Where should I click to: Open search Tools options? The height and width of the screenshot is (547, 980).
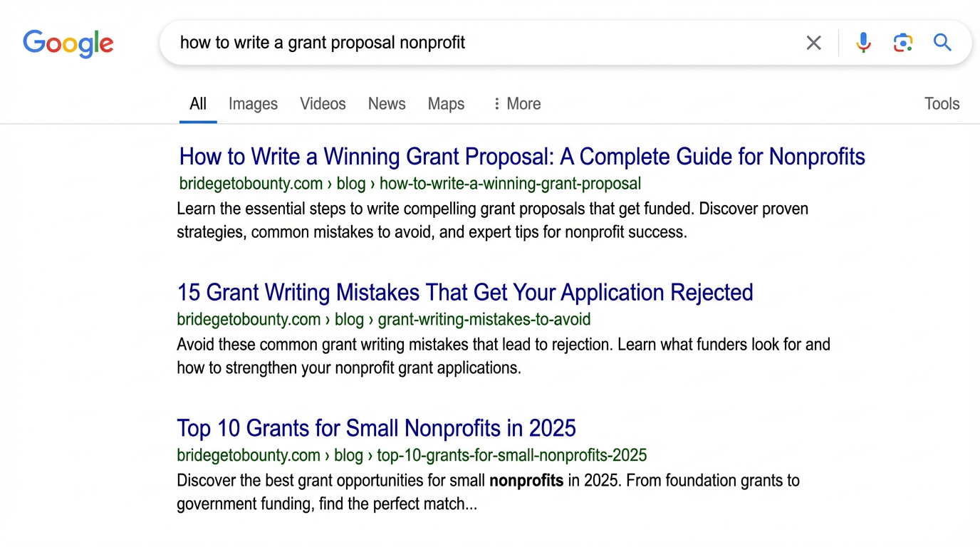(942, 103)
